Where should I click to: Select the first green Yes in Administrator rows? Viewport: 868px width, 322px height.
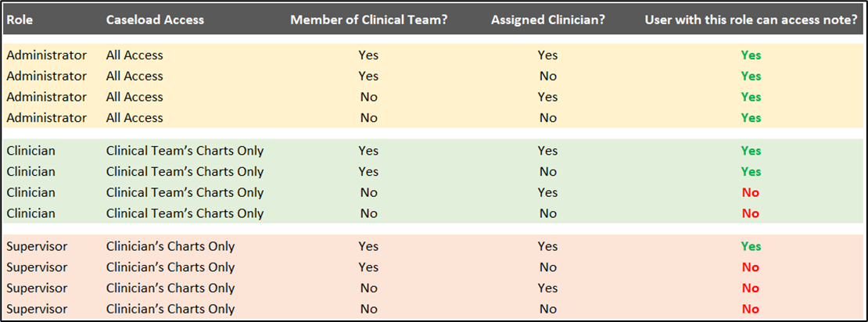click(x=751, y=55)
